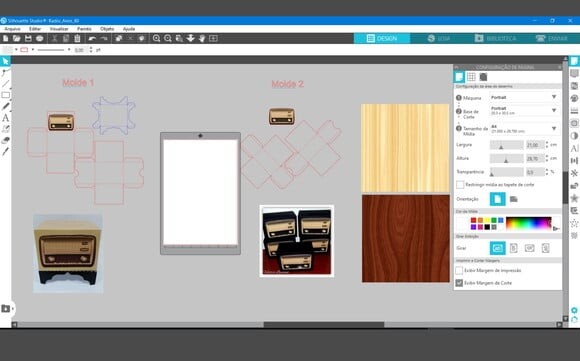The width and height of the screenshot is (580, 361).
Task: Open the Painéis menu
Action: (84, 29)
